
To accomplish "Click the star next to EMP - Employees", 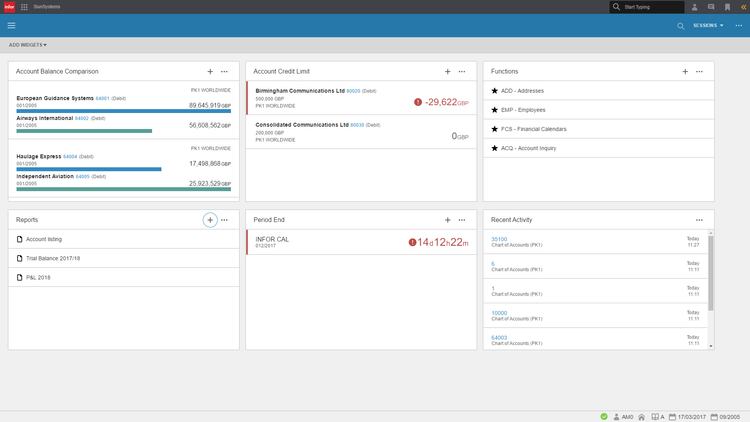I will (495, 110).
